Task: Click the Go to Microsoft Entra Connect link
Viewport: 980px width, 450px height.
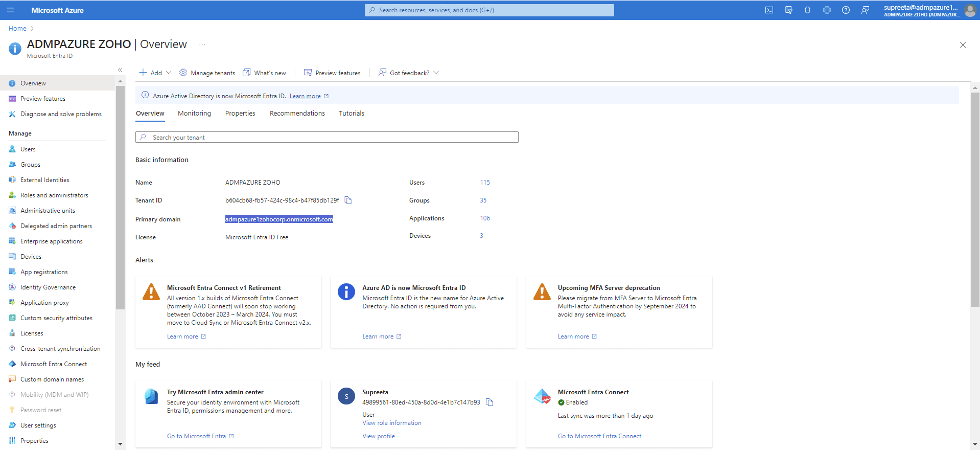Action: [599, 436]
